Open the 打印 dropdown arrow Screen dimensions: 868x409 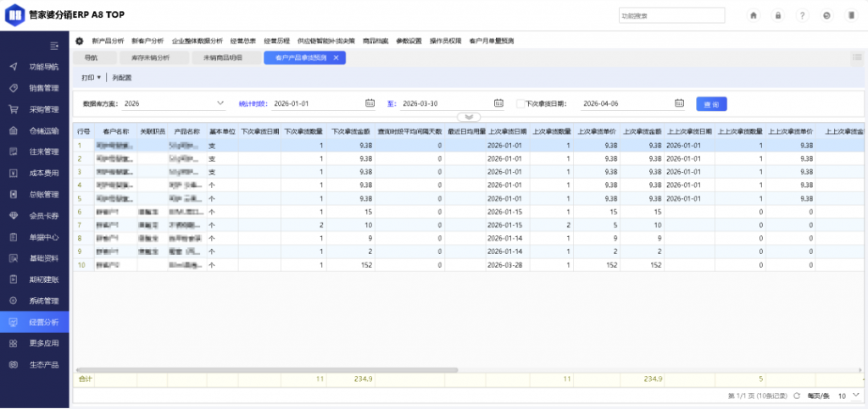pyautogui.click(x=99, y=78)
